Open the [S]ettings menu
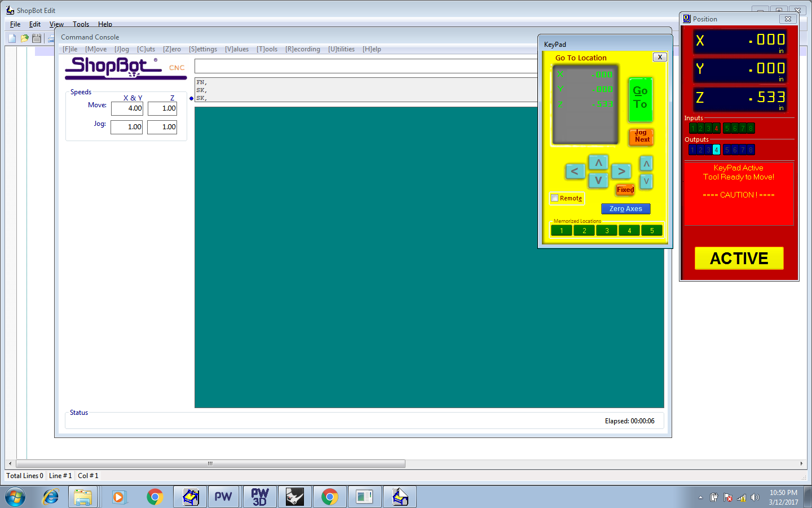Screen dimensions: 812x508 pos(203,49)
